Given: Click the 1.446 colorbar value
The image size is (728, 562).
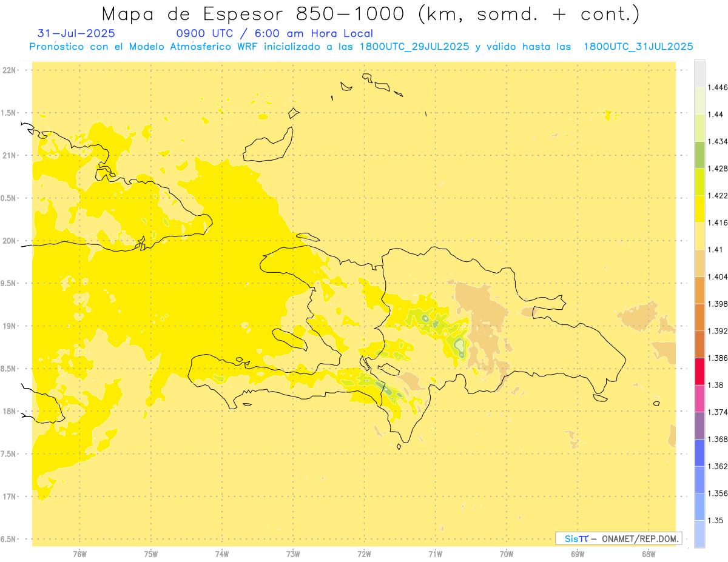Looking at the screenshot, I should click(x=718, y=87).
